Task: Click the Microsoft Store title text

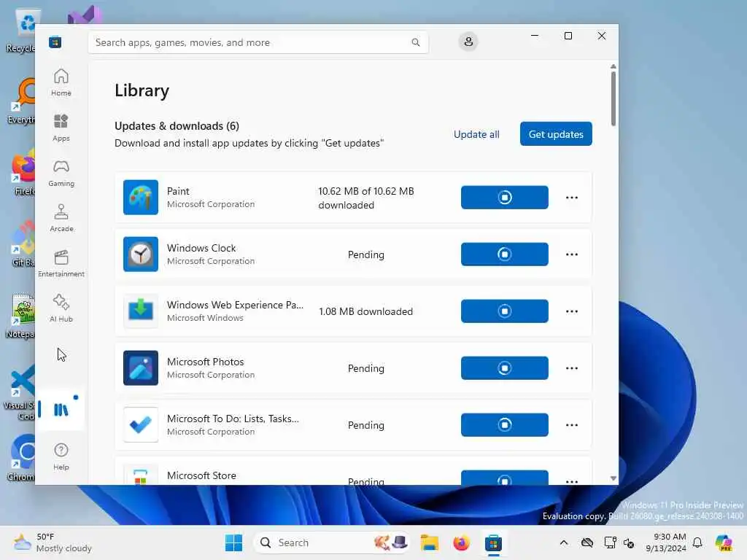Action: (201, 475)
